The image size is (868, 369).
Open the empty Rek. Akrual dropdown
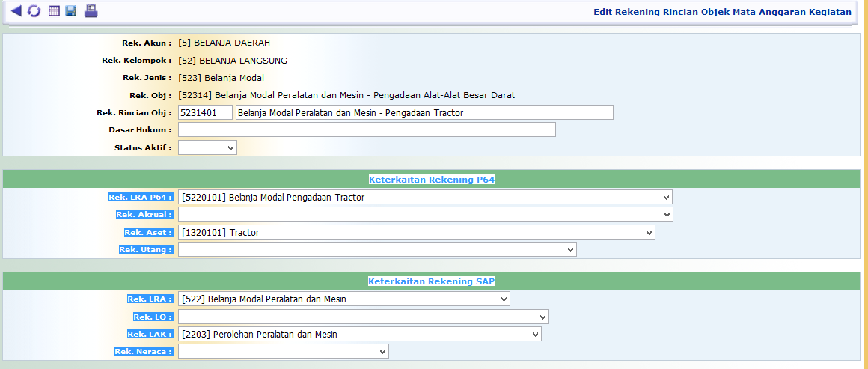tap(425, 215)
